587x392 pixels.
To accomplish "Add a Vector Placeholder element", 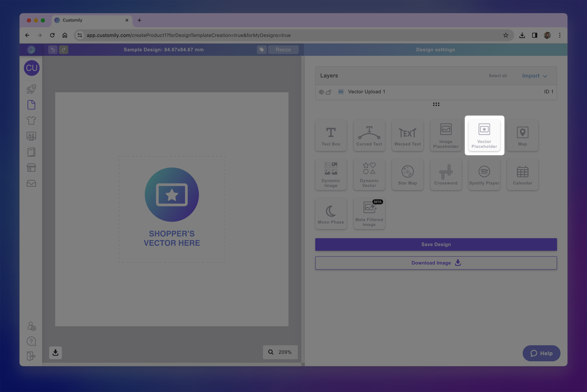I will click(484, 135).
